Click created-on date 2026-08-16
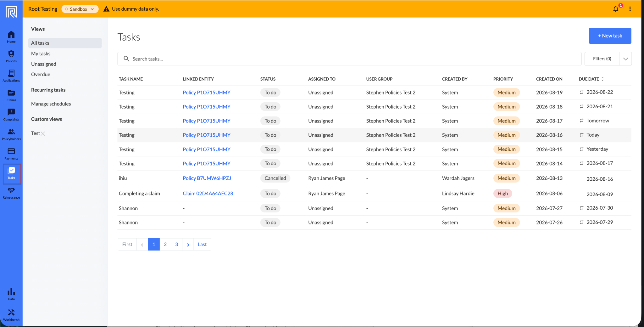 click(549, 135)
